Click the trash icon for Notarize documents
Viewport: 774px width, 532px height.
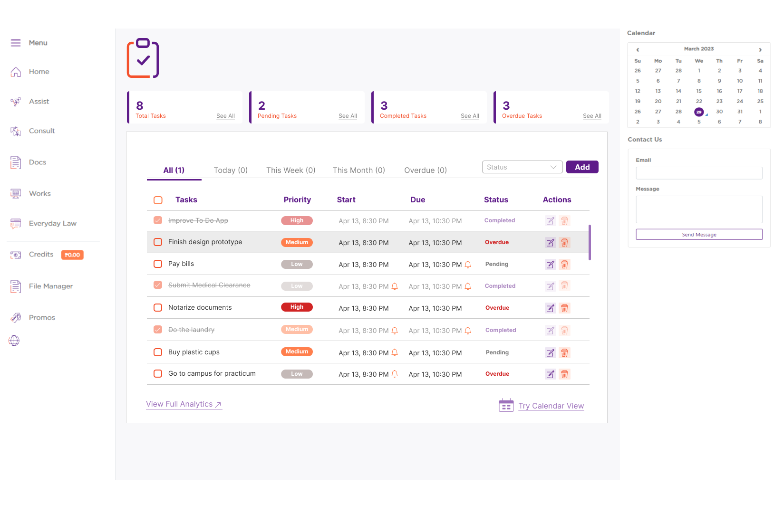(564, 308)
